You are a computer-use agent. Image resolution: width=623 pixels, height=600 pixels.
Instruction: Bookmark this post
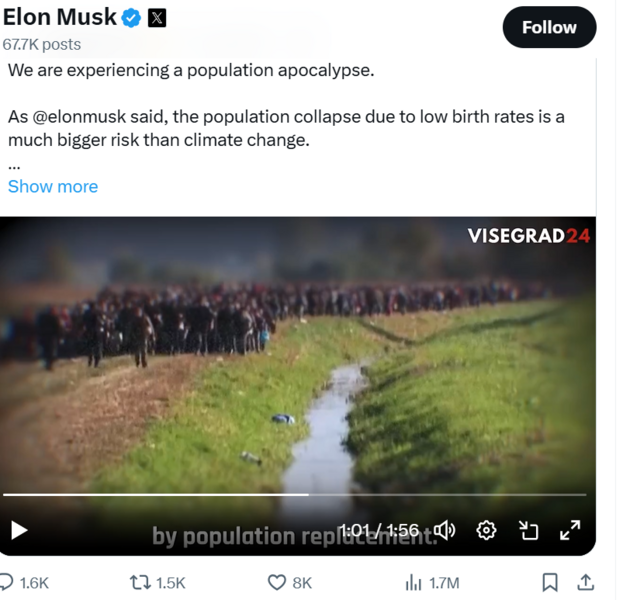549,582
